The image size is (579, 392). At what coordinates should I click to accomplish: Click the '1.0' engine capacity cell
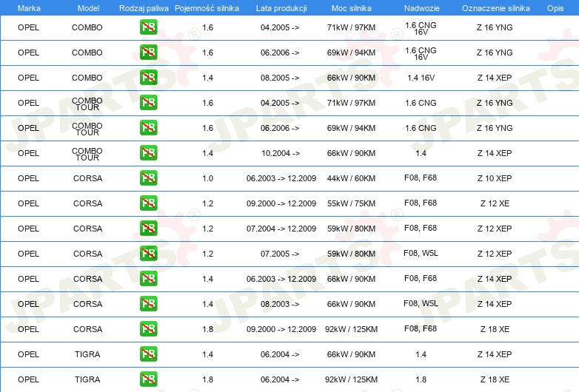(207, 178)
